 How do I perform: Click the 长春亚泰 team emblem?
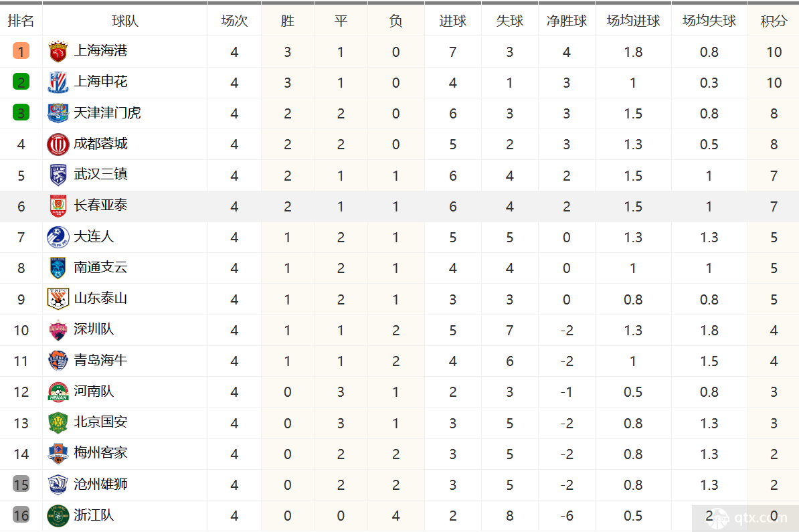point(58,206)
